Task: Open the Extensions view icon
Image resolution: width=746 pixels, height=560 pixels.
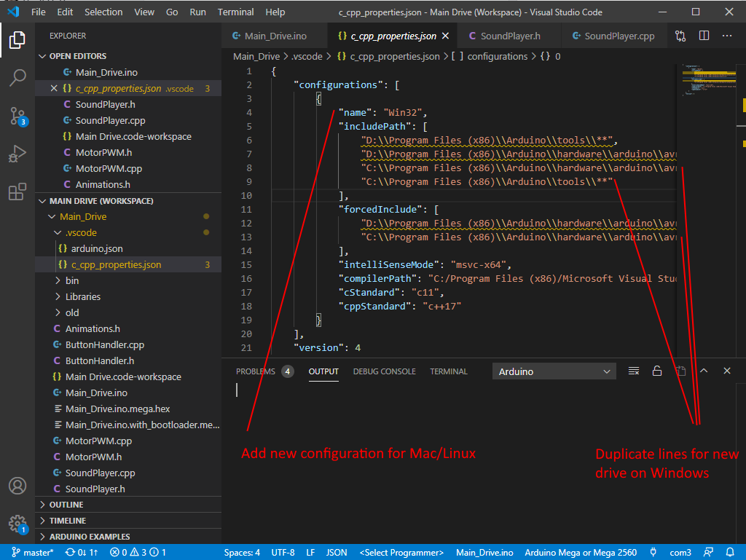Action: [x=17, y=192]
